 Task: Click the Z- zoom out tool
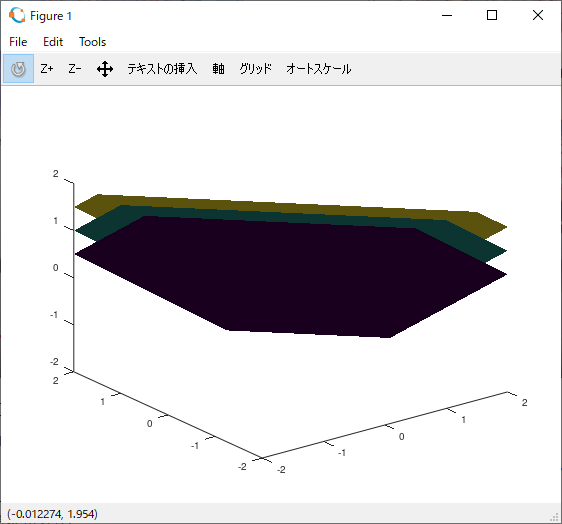75,69
